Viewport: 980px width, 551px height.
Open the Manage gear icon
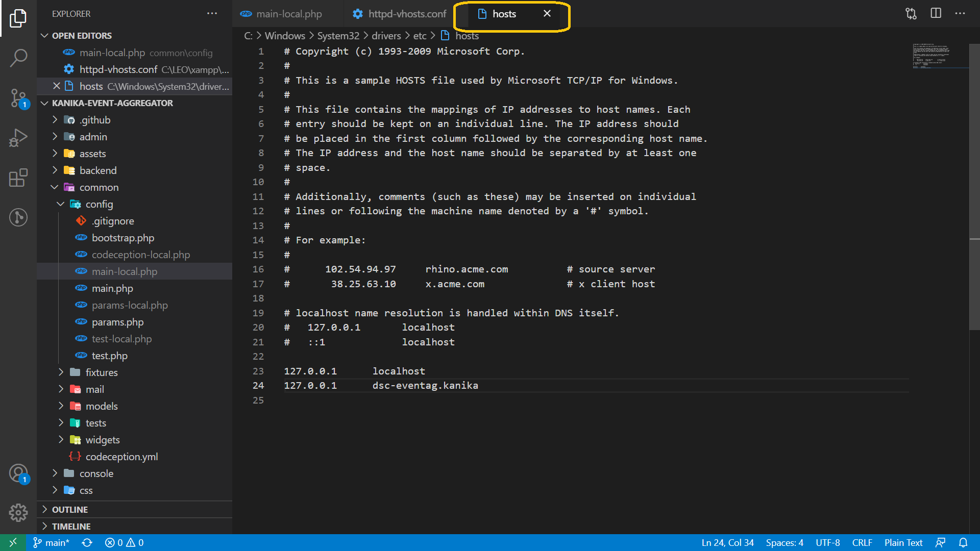pyautogui.click(x=18, y=512)
